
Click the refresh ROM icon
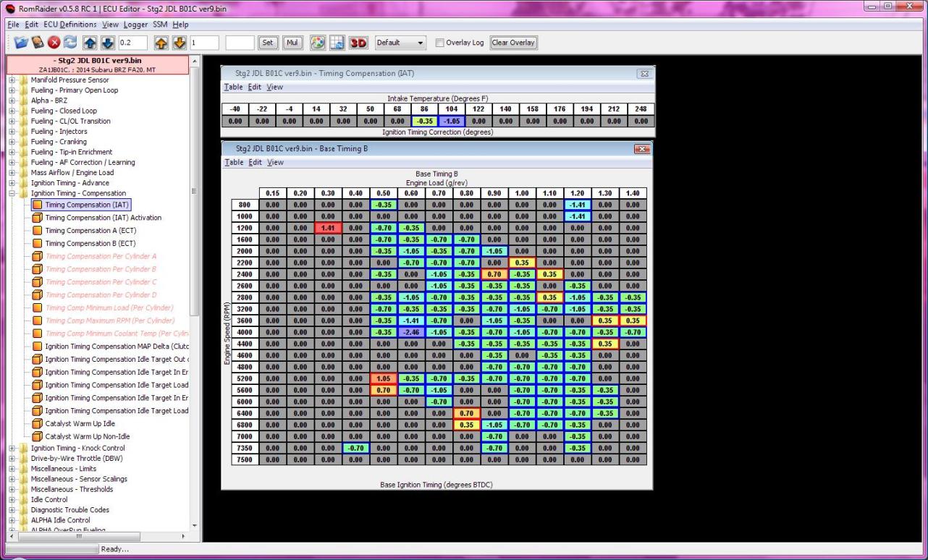click(69, 43)
